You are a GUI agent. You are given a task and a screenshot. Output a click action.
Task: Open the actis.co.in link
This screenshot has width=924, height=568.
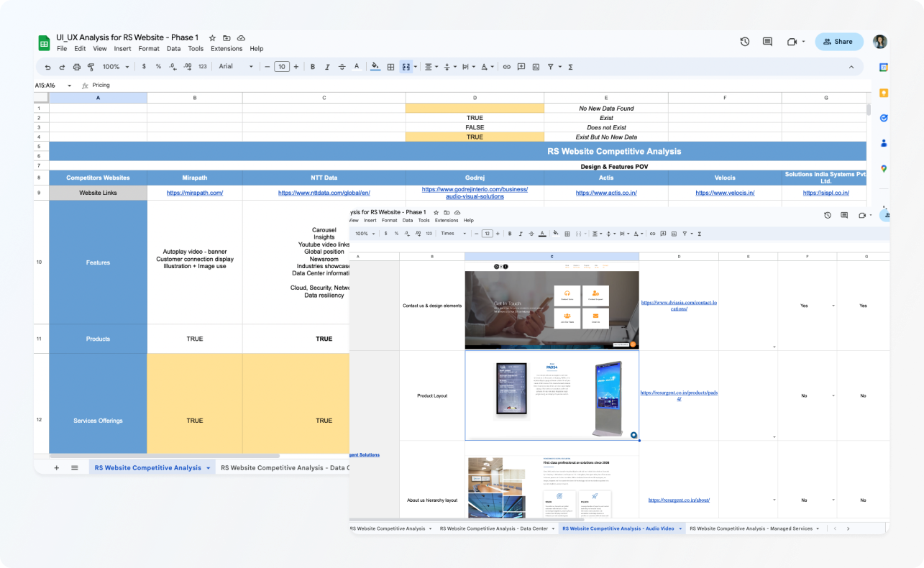click(605, 193)
